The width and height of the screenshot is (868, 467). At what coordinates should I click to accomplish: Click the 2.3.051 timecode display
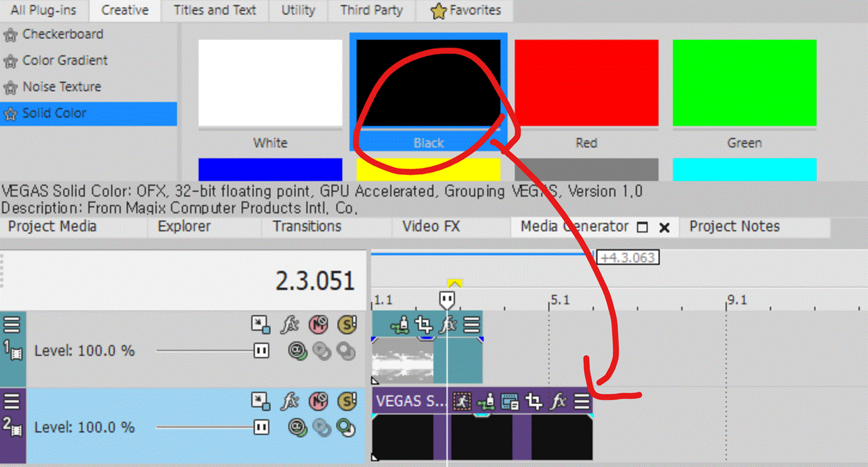coord(315,280)
